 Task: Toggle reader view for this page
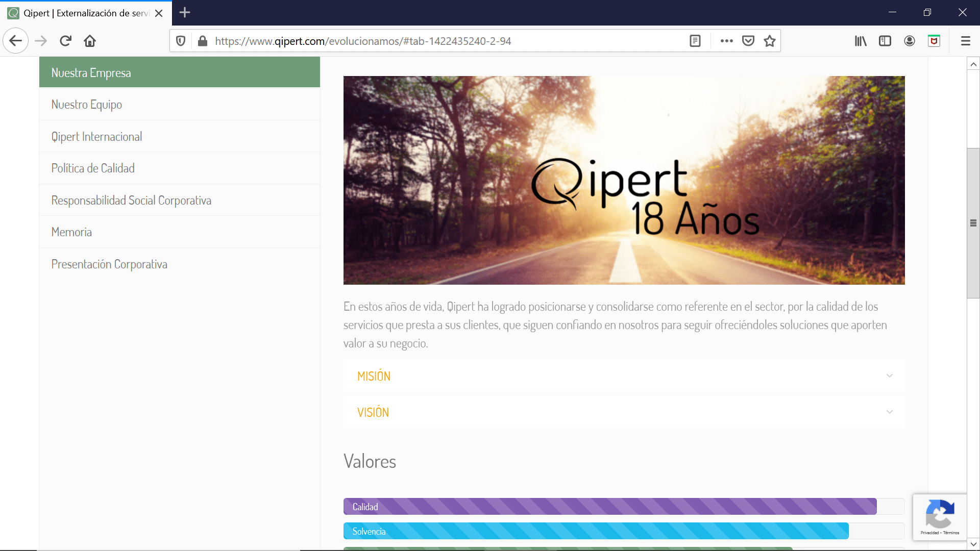click(x=695, y=41)
